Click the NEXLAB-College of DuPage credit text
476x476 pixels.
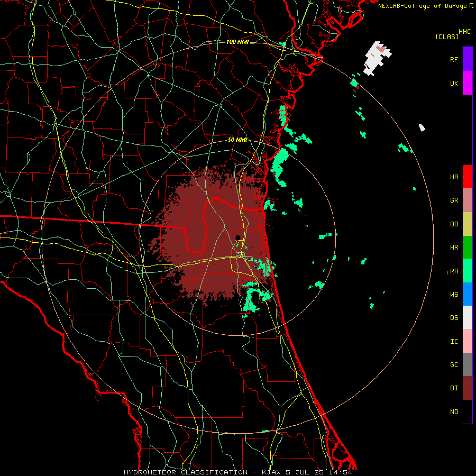423,6
